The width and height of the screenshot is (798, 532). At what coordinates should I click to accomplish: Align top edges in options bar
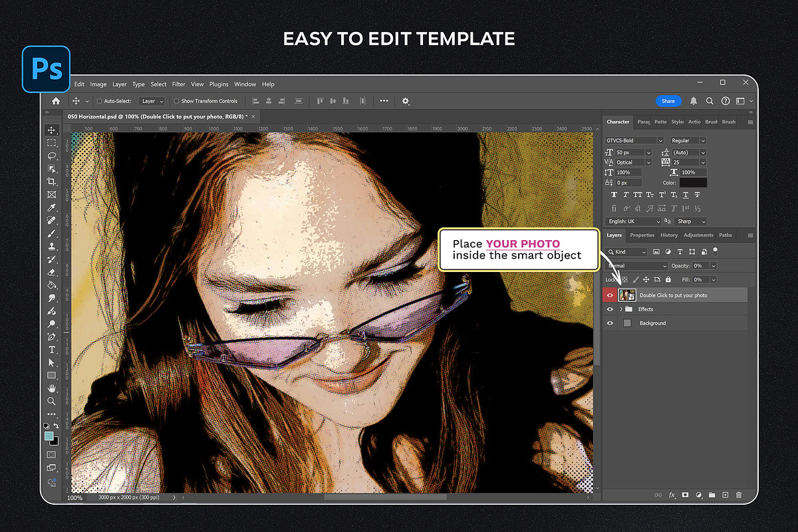(319, 101)
